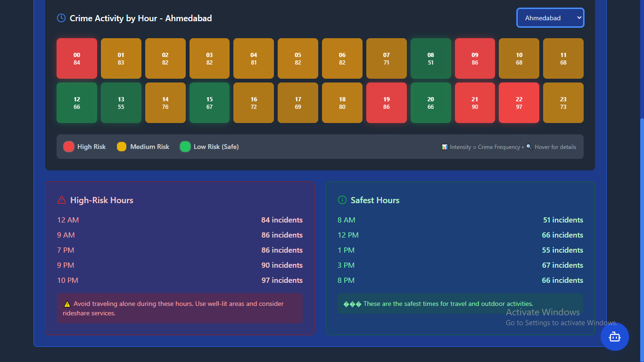The width and height of the screenshot is (644, 362).
Task: Click the 3 PM safest hours row
Action: coord(460,265)
